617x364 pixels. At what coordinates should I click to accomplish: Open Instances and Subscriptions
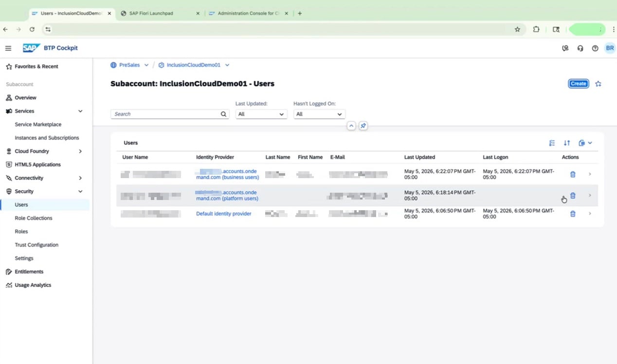coord(47,138)
